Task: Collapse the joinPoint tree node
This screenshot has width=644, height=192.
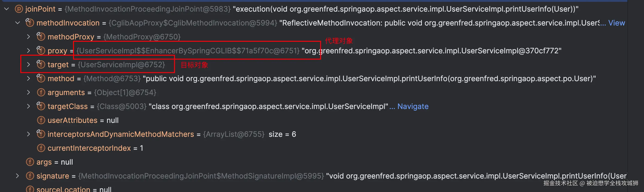Action: [x=7, y=9]
